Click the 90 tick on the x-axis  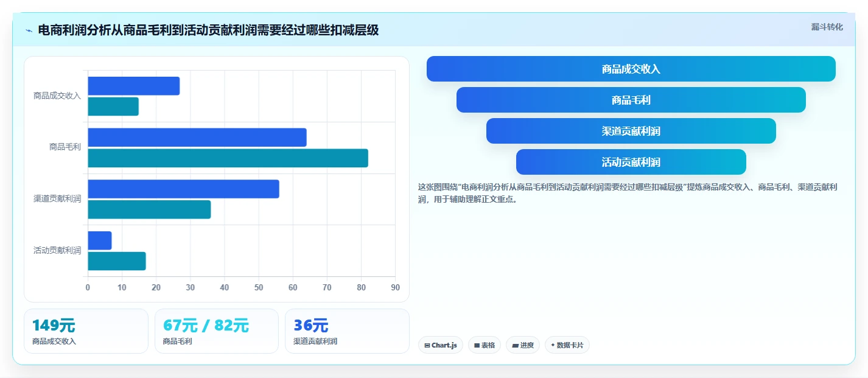396,287
